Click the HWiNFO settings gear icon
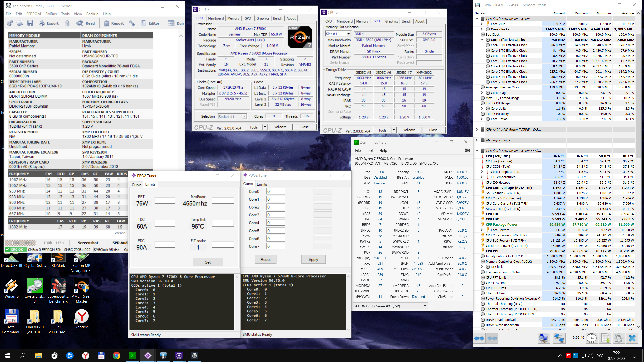The height and width of the screenshot is (362, 644). (x=618, y=338)
